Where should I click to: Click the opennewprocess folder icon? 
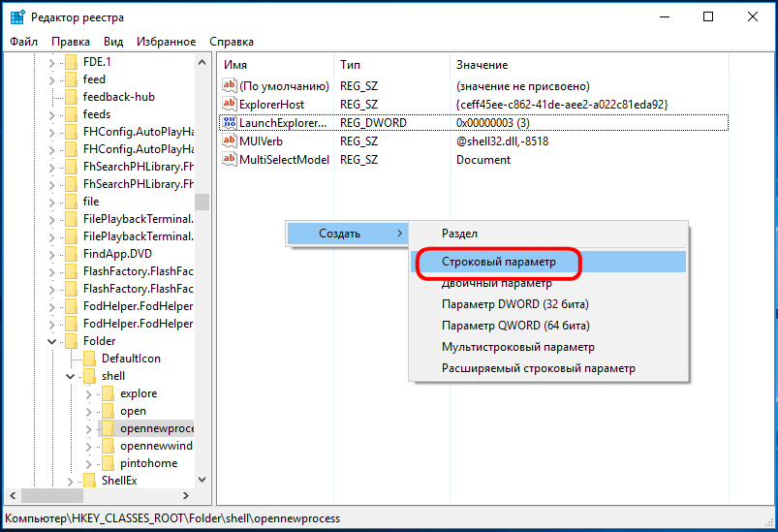tap(109, 428)
